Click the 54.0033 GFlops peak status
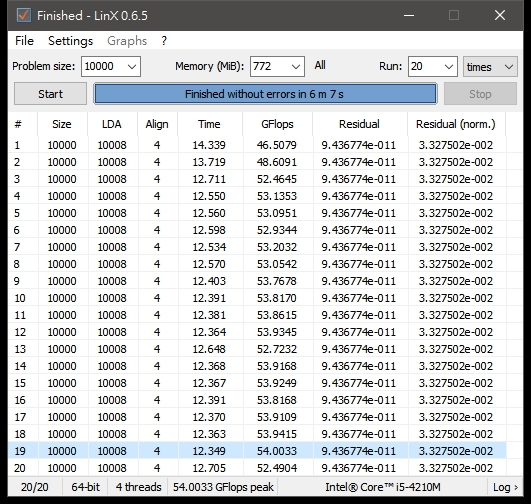This screenshot has width=531, height=504. click(x=223, y=487)
